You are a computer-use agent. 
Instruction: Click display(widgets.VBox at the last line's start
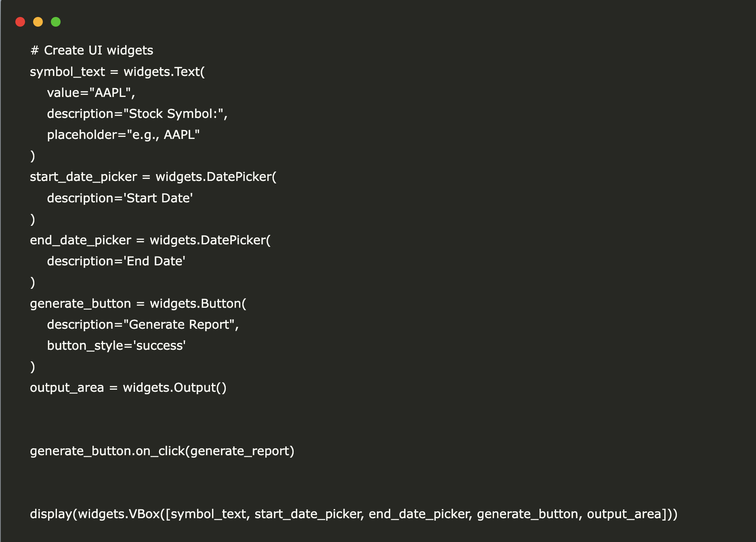(x=95, y=514)
